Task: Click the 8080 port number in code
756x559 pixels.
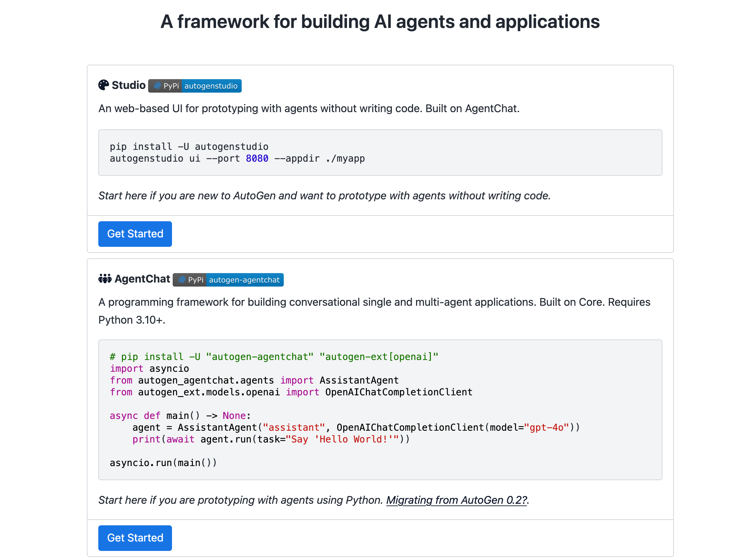Action: [x=257, y=159]
